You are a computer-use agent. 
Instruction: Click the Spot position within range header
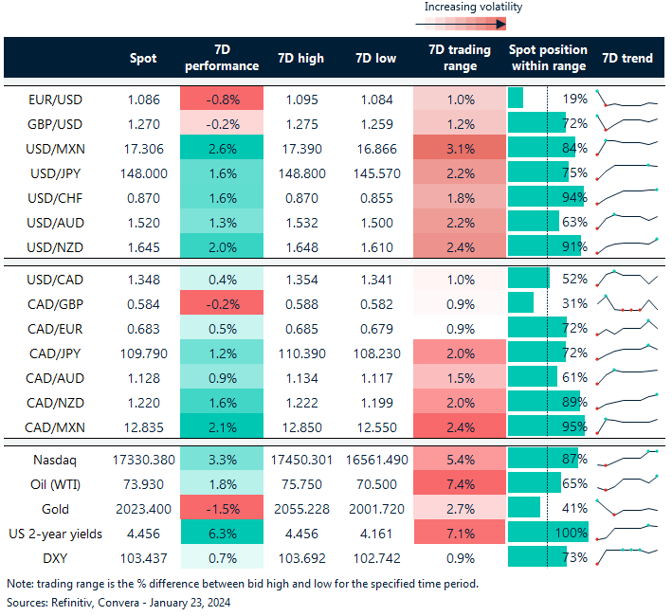click(548, 58)
